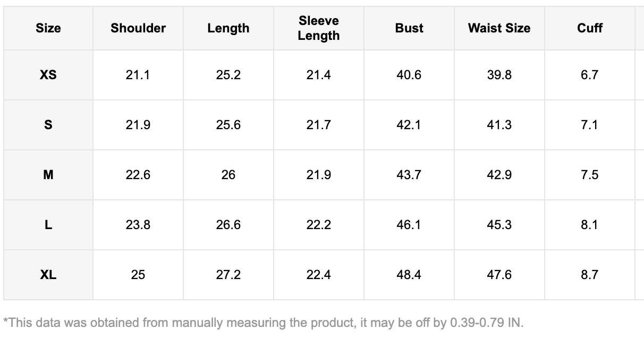Click the Cuff column header
Viewport: 644px width, 337px height.
click(590, 28)
